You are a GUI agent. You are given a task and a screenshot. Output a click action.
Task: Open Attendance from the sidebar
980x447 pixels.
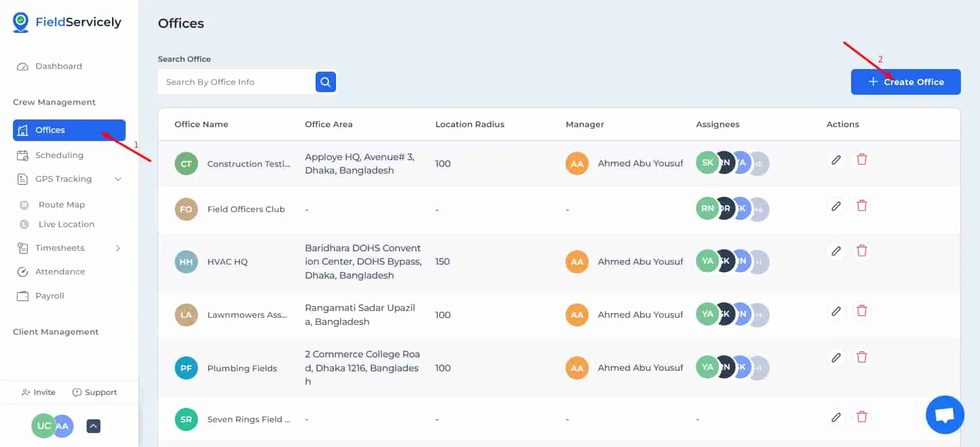(60, 271)
